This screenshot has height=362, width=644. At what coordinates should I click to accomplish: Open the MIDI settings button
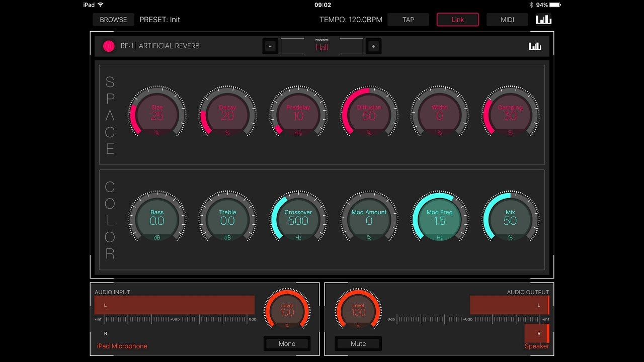click(507, 20)
